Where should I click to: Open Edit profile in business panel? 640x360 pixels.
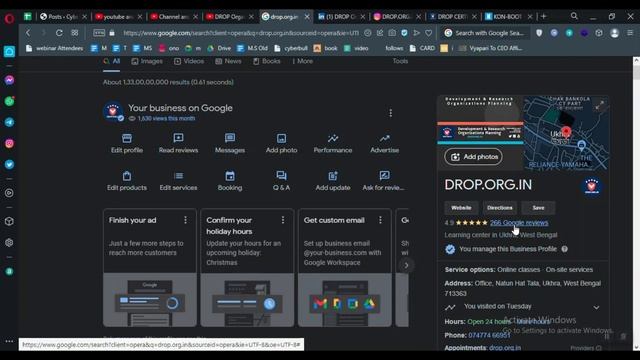[x=127, y=143]
